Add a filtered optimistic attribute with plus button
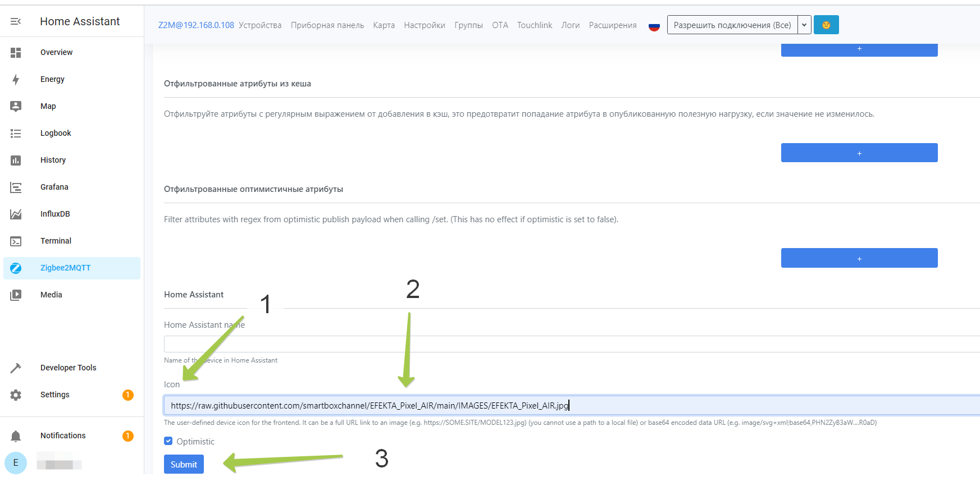980x495 pixels. click(859, 258)
